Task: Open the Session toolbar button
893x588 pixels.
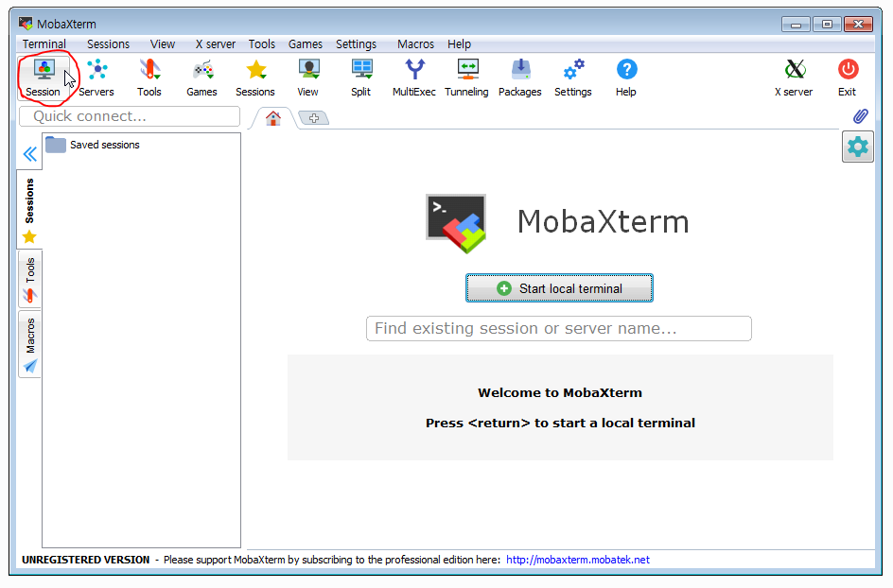Action: tap(44, 78)
